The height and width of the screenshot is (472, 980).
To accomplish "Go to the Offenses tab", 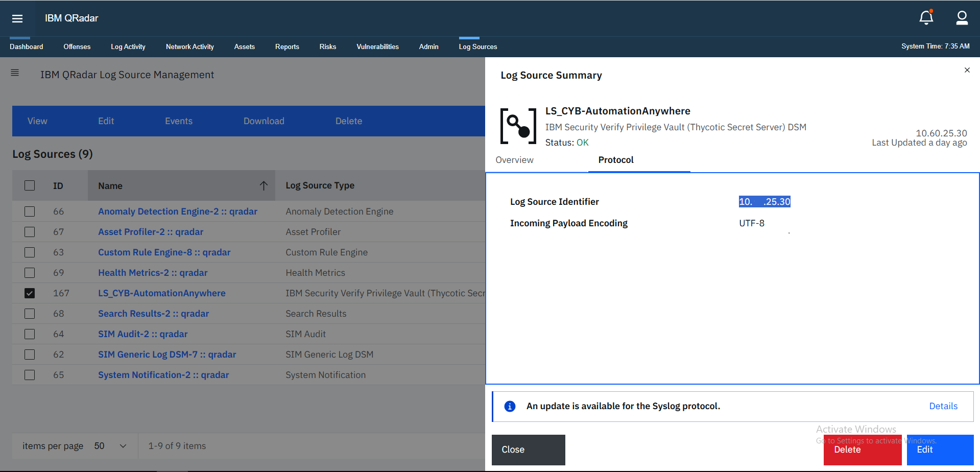I will click(77, 46).
